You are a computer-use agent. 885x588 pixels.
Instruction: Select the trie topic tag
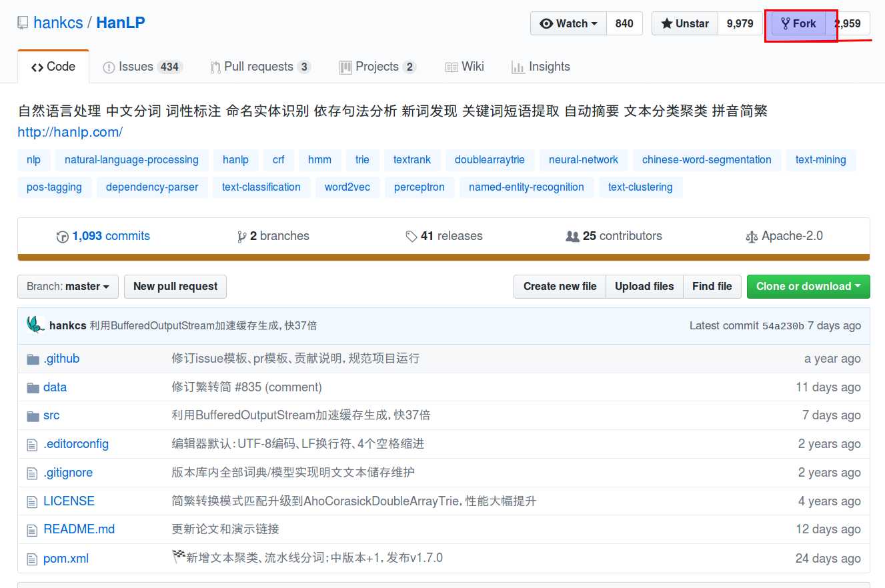pos(362,160)
